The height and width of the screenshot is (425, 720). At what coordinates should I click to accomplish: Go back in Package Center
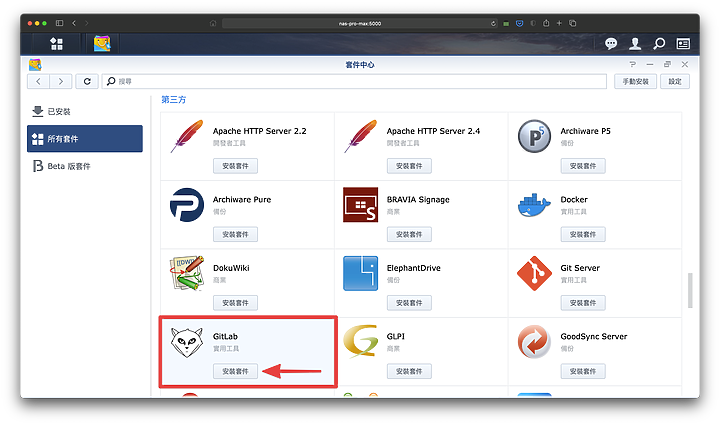pos(39,81)
